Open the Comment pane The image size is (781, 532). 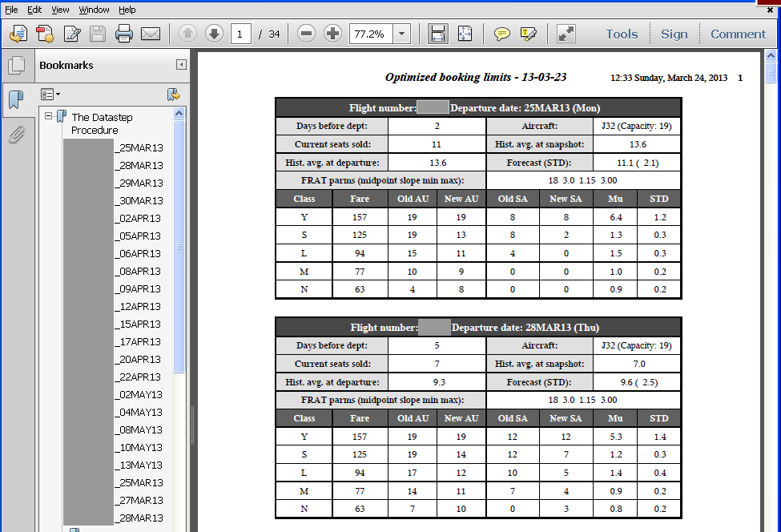(738, 34)
